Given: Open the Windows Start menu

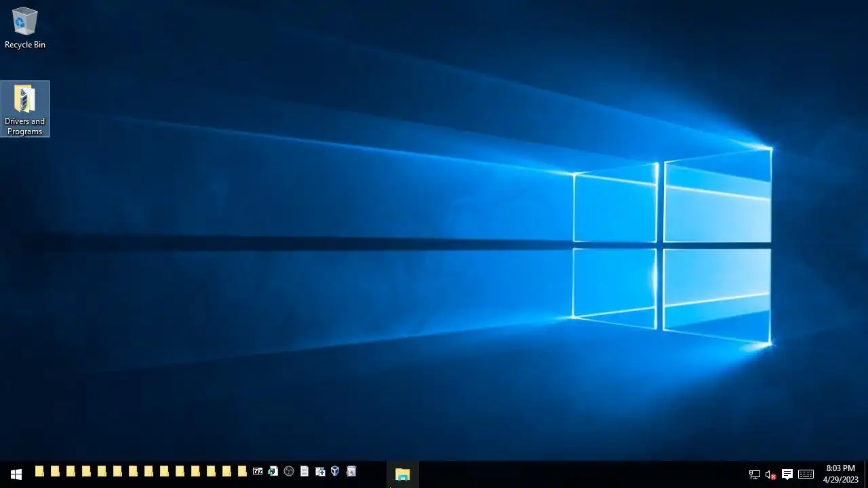Looking at the screenshot, I should click(x=16, y=474).
